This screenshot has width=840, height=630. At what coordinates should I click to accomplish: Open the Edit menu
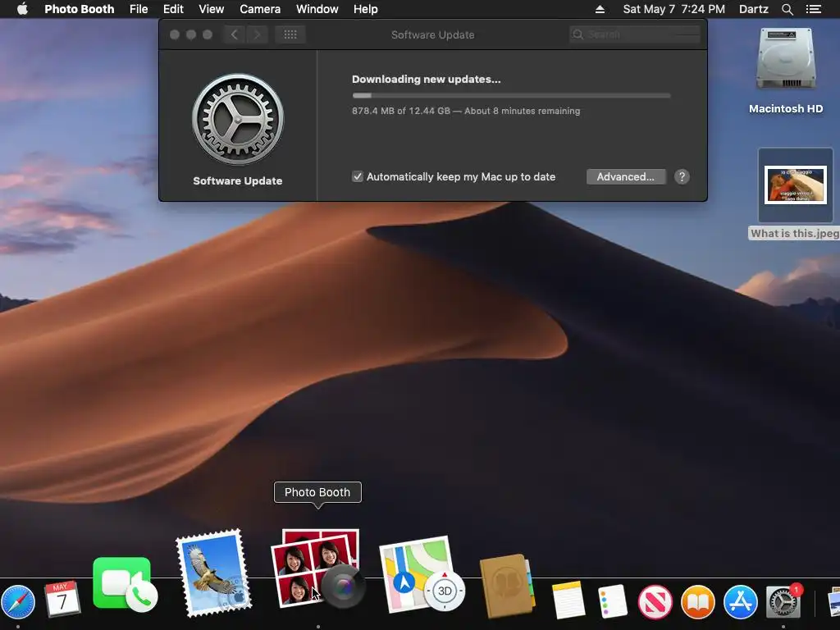tap(173, 9)
